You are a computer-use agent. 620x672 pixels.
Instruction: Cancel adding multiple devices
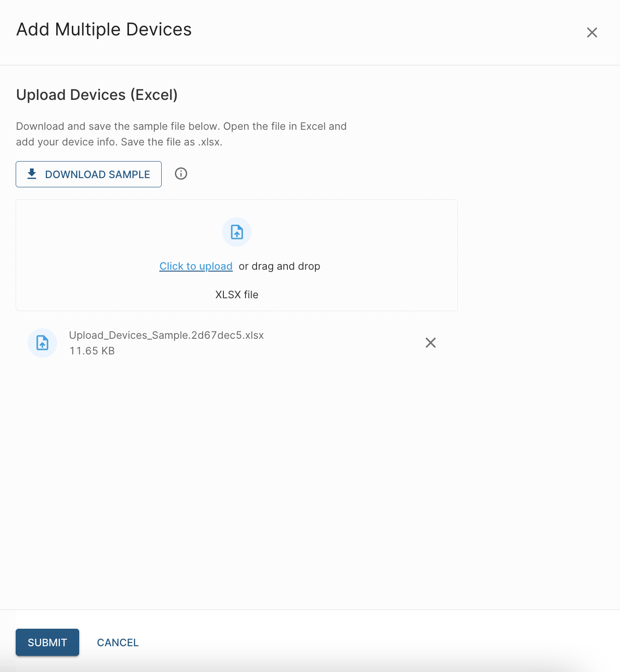(x=117, y=643)
